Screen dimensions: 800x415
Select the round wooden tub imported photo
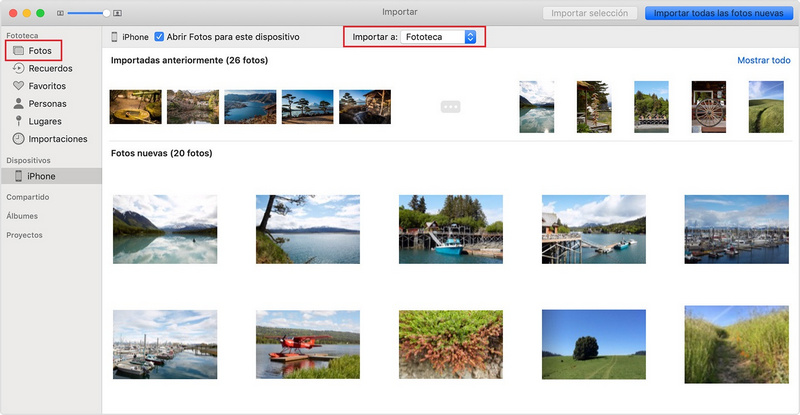click(136, 107)
